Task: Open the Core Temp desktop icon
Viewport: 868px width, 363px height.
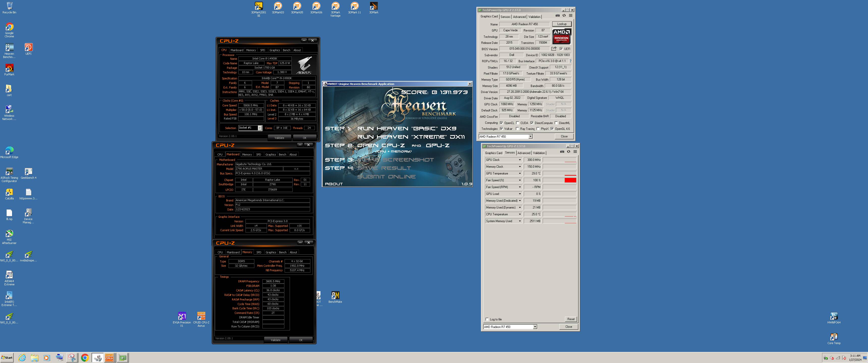Action: click(x=834, y=338)
